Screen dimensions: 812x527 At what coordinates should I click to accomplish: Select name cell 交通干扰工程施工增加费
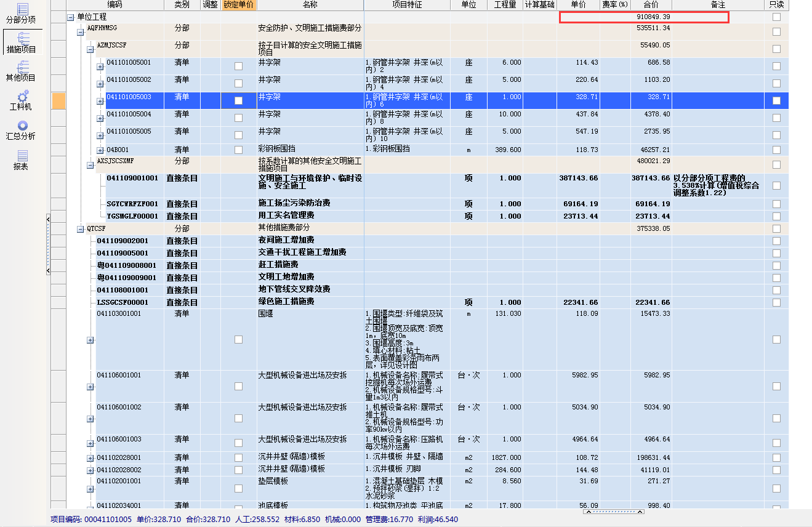[x=302, y=252]
